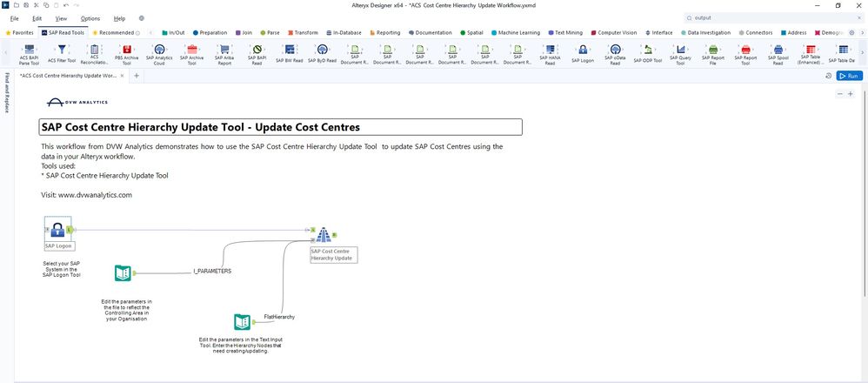Open palette settings gear icon

[x=851, y=33]
